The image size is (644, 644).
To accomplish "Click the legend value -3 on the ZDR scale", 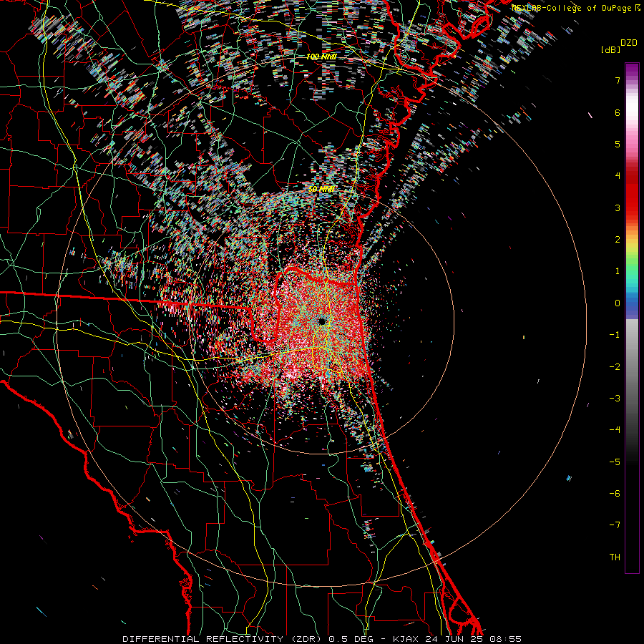I will point(615,398).
